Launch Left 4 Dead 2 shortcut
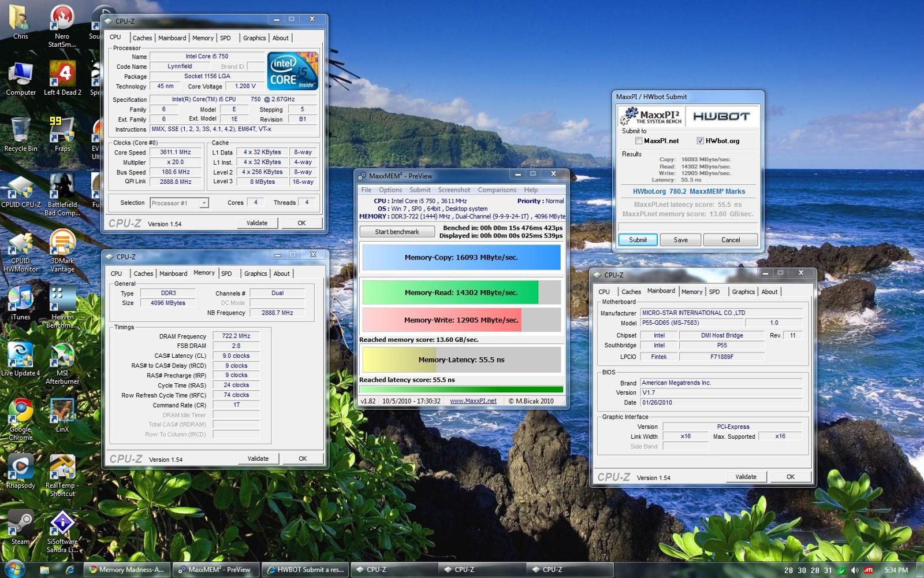 62,79
